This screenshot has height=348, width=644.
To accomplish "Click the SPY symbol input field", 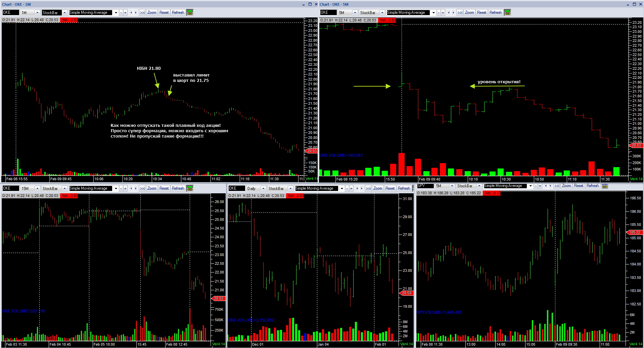I will pyautogui.click(x=425, y=186).
